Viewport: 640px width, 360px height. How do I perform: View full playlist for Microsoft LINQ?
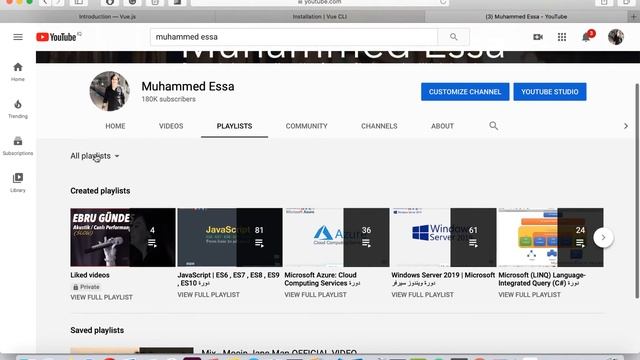(x=529, y=295)
